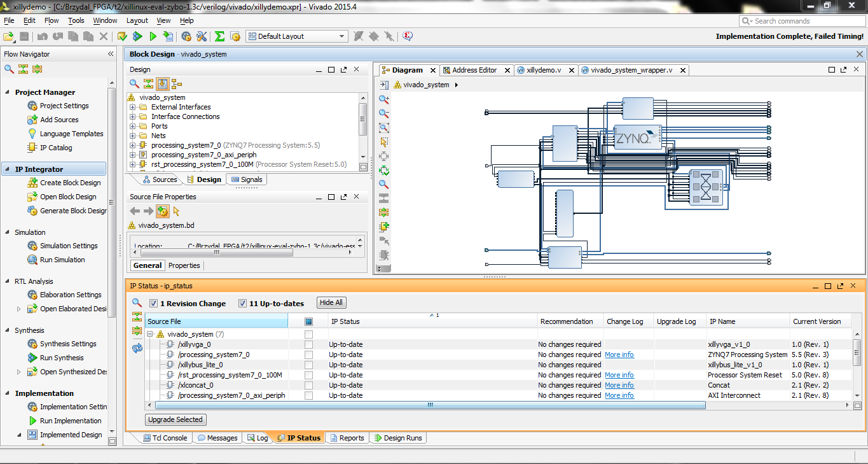The width and height of the screenshot is (868, 464).
Task: Collapse vivado_system node in IP Status table
Action: pos(150,334)
